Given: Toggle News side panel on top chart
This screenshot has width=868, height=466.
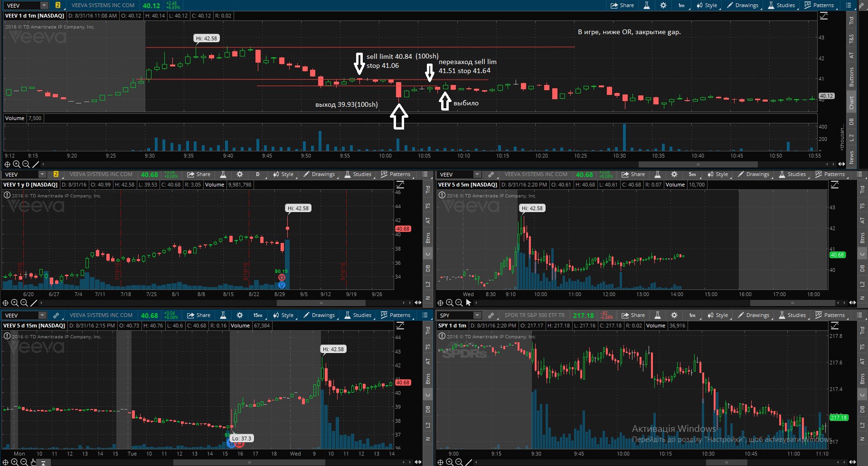Looking at the screenshot, I should click(851, 156).
